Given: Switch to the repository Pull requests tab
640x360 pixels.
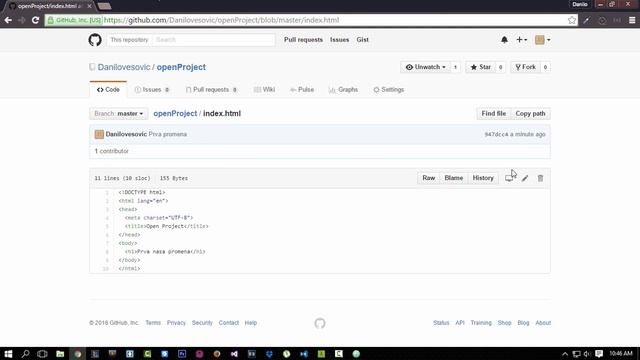Looking at the screenshot, I should tap(211, 89).
